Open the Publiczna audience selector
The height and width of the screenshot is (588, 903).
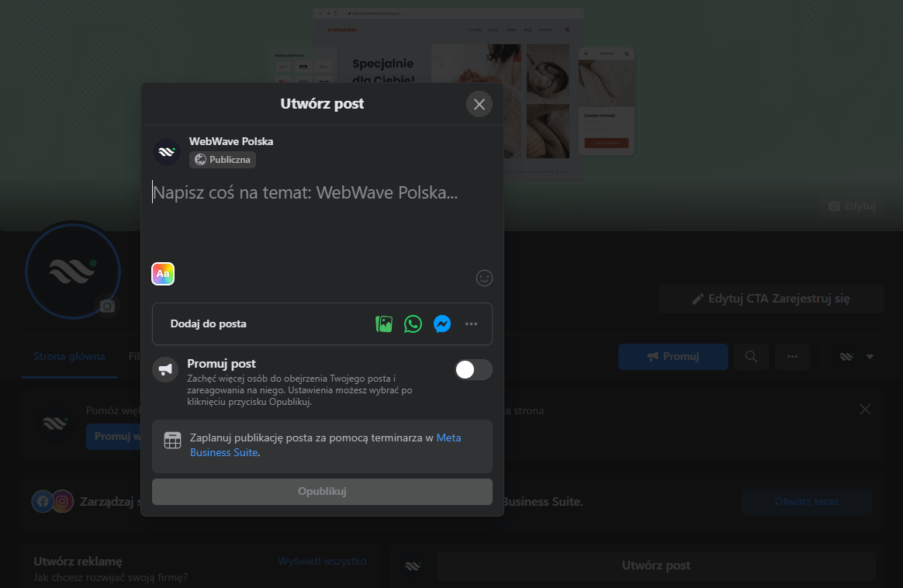point(223,160)
